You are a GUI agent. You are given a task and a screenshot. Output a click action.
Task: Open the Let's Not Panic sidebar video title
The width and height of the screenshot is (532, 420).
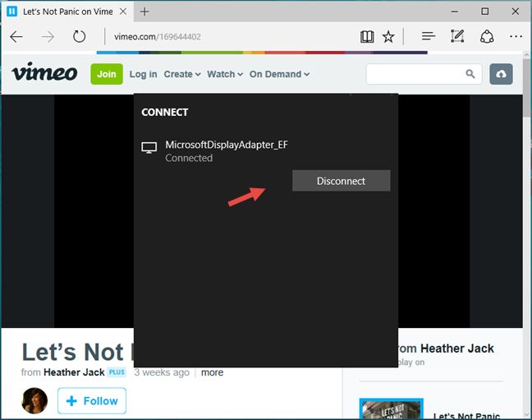[466, 416]
